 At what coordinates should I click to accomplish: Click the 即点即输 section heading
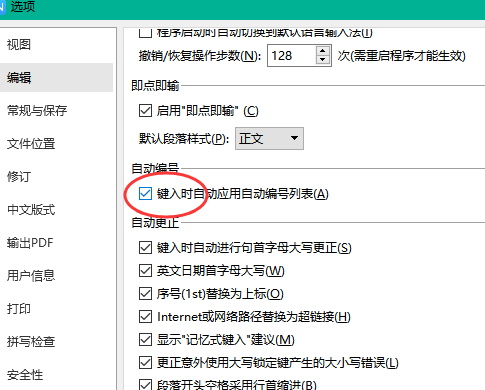(x=155, y=86)
